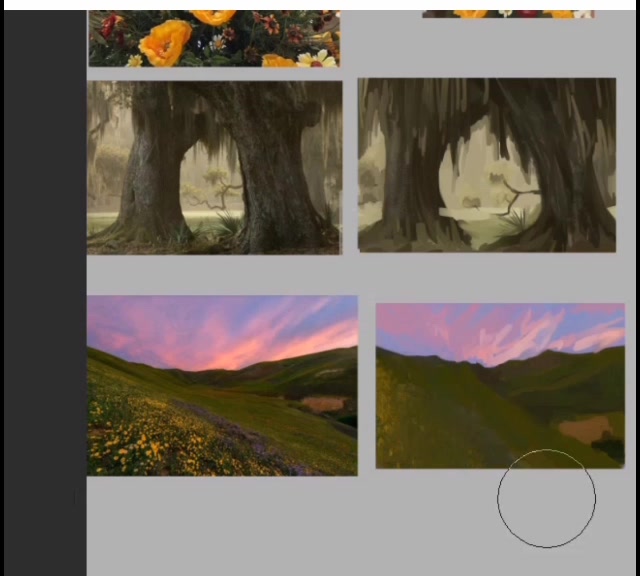Click the painted sunset hillside study
Screen dimensions: 640x576
coord(500,386)
